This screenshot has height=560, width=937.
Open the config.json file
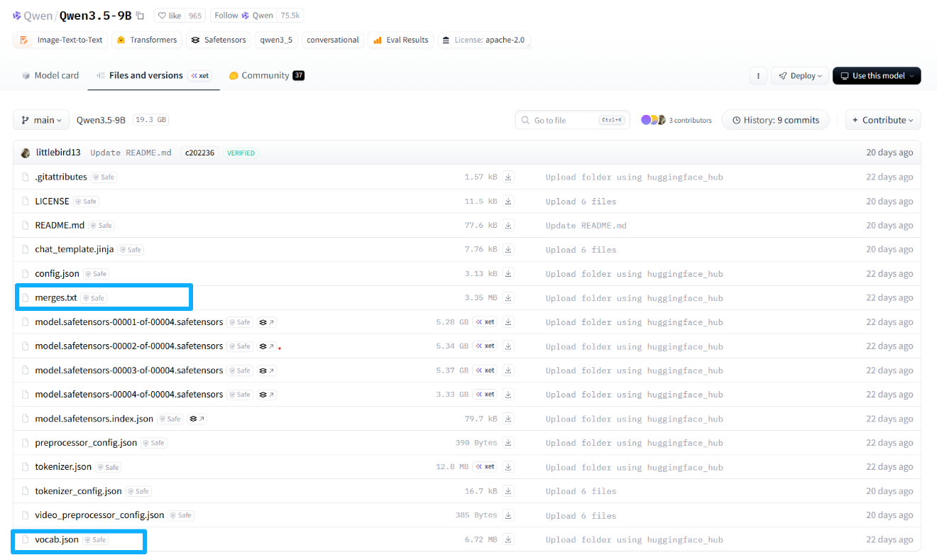pyautogui.click(x=57, y=274)
